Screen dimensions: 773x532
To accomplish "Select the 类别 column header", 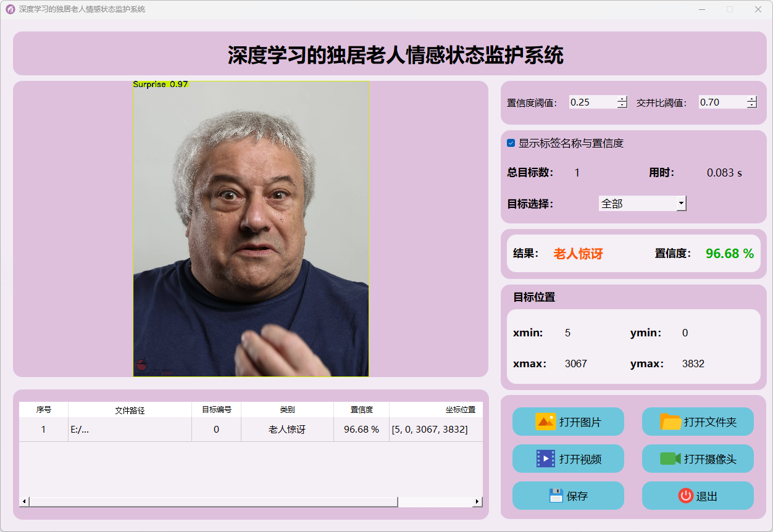I will click(x=287, y=410).
